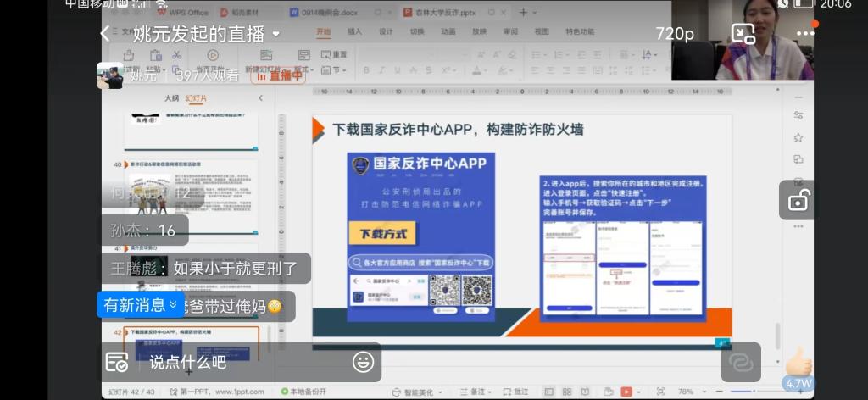Image resolution: width=868 pixels, height=400 pixels.
Task: Tap the link icon button at bottom right
Action: point(741,362)
